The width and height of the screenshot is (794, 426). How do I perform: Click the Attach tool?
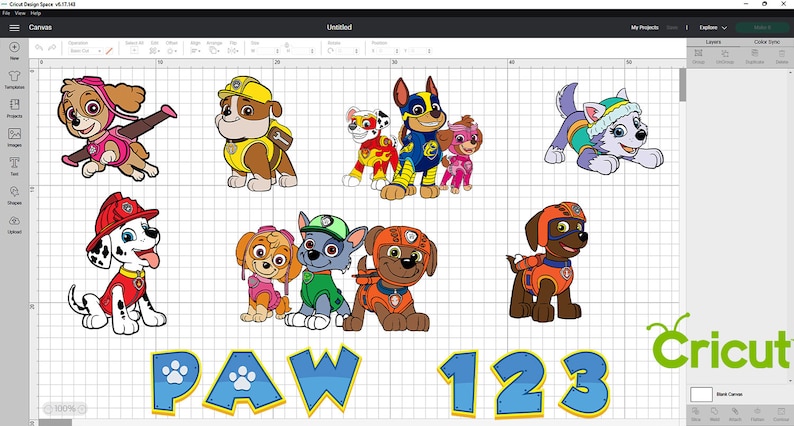click(x=734, y=414)
